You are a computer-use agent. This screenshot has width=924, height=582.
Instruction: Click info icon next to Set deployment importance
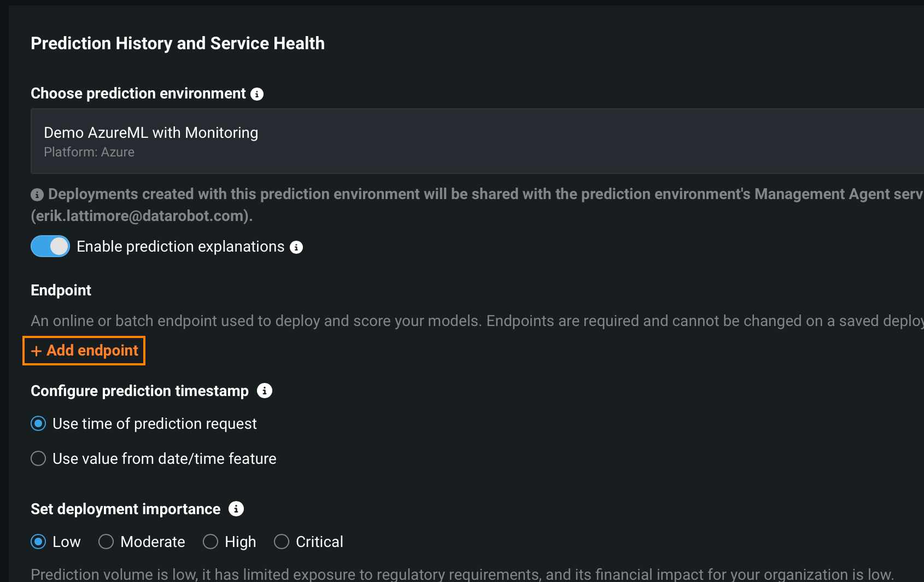pyautogui.click(x=236, y=509)
